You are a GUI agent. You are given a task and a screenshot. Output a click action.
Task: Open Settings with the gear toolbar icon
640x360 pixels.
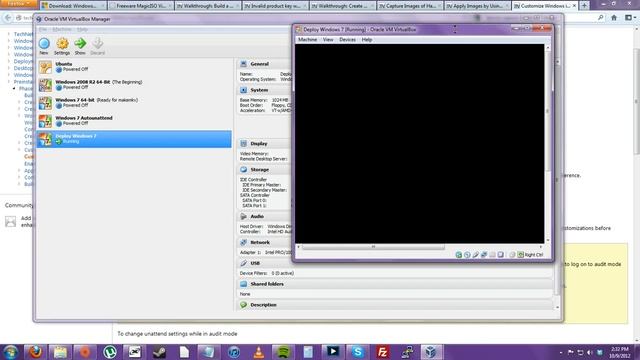pos(62,43)
